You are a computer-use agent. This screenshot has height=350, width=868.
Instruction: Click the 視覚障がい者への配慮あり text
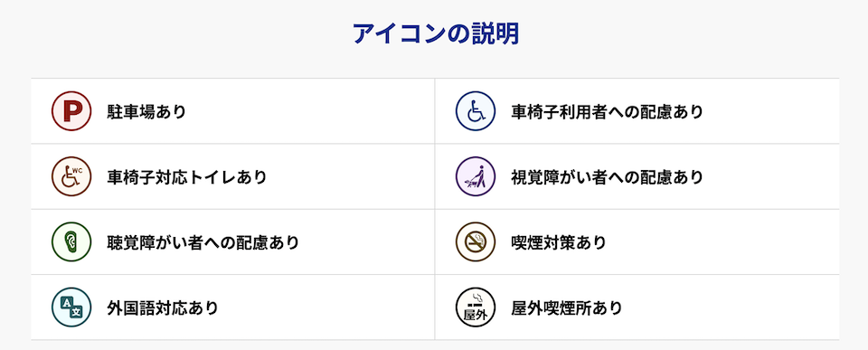click(607, 177)
